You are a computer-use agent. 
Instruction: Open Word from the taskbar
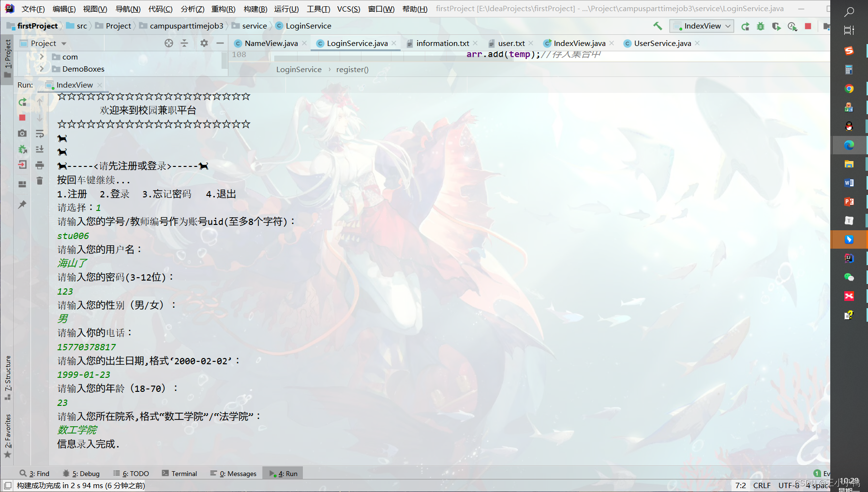tap(849, 183)
